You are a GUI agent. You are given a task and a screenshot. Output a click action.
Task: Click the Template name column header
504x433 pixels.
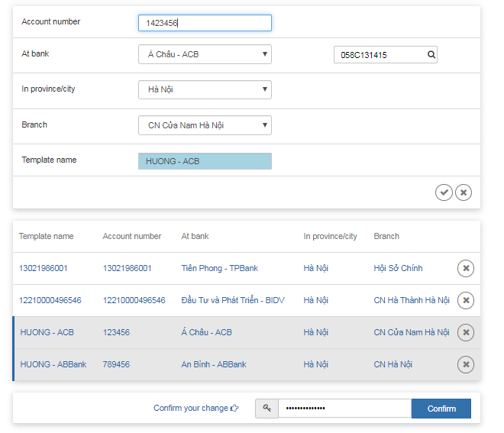pyautogui.click(x=47, y=236)
